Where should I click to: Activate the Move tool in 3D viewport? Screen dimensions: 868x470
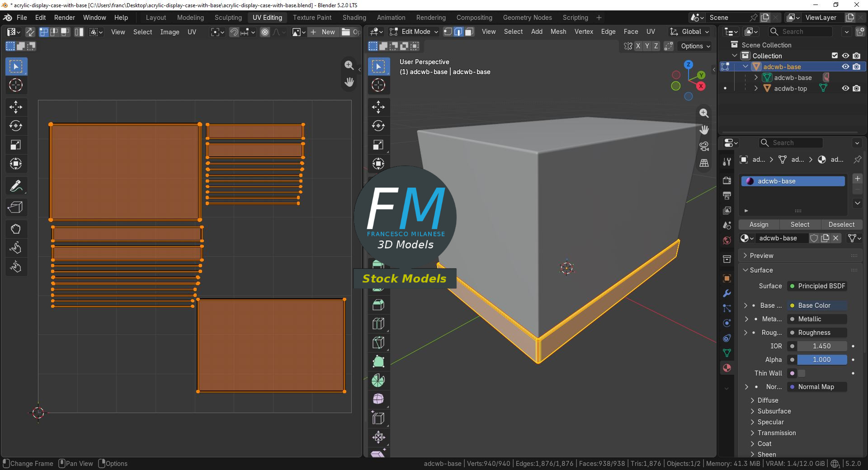378,107
